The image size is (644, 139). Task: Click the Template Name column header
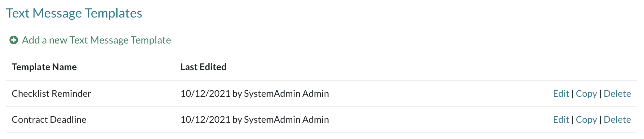click(44, 67)
